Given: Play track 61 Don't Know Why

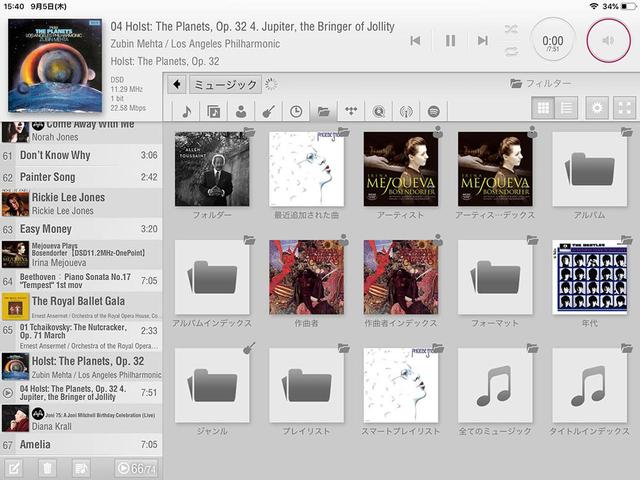Looking at the screenshot, I should click(81, 155).
